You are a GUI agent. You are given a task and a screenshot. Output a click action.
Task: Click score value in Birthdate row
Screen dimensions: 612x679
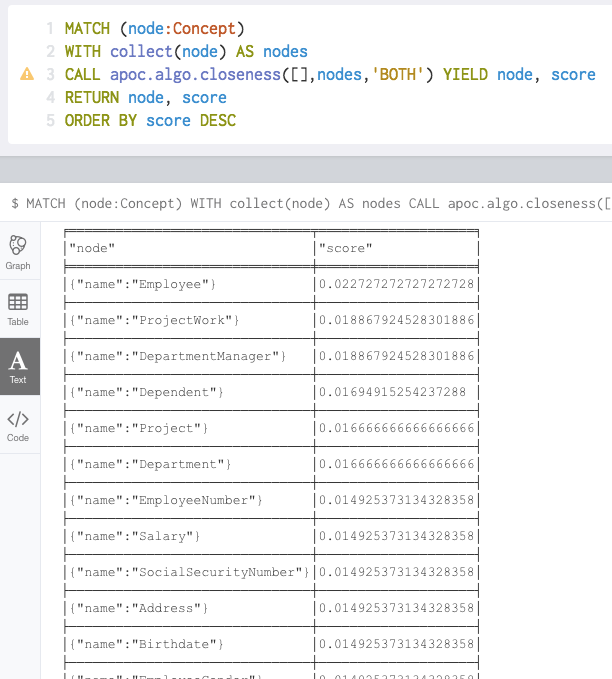point(396,644)
